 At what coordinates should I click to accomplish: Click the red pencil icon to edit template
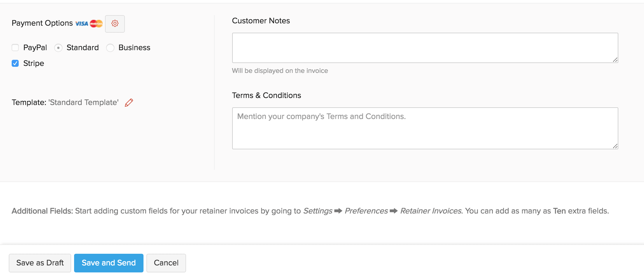coord(129,102)
